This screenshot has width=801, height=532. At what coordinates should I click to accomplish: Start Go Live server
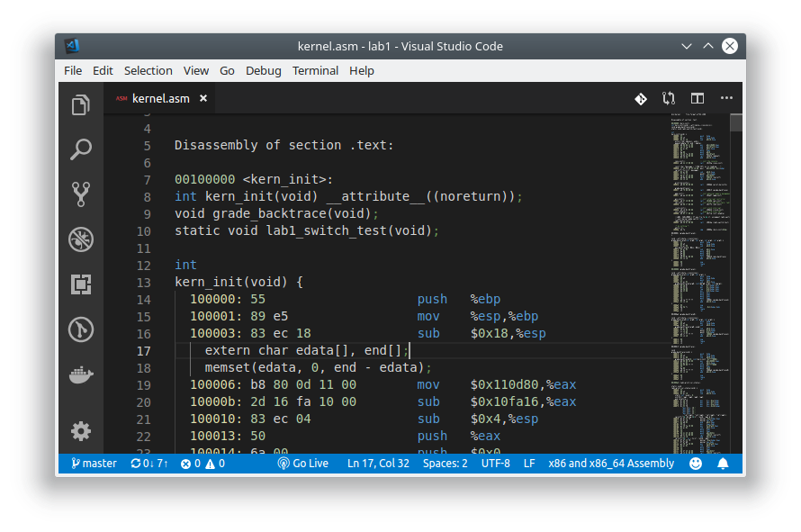(x=303, y=464)
